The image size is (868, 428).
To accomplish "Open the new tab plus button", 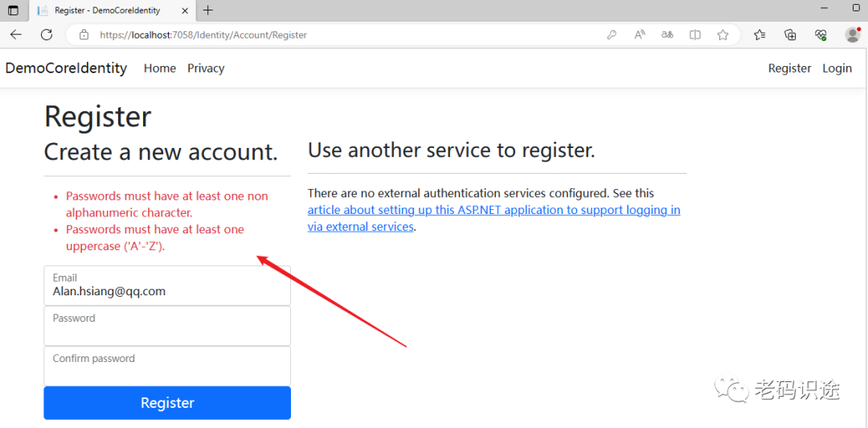I will (208, 10).
